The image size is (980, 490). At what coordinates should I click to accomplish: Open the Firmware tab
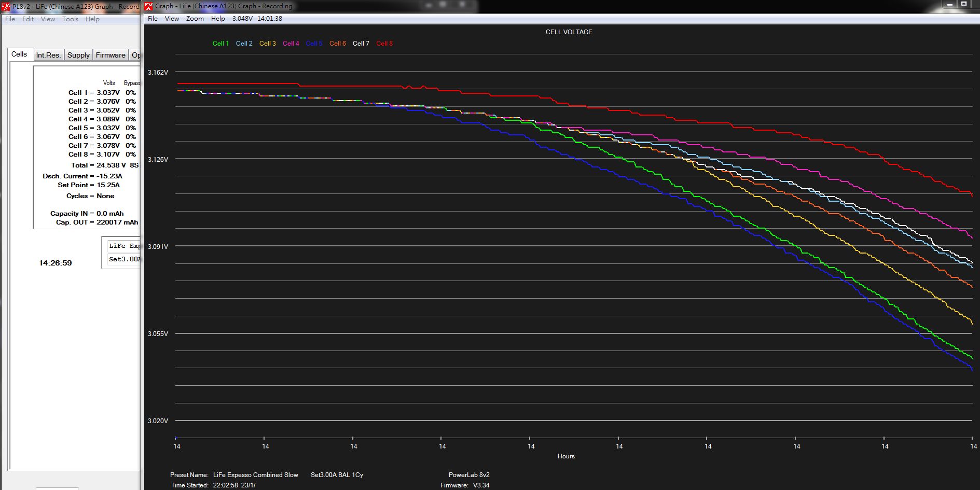pos(111,55)
